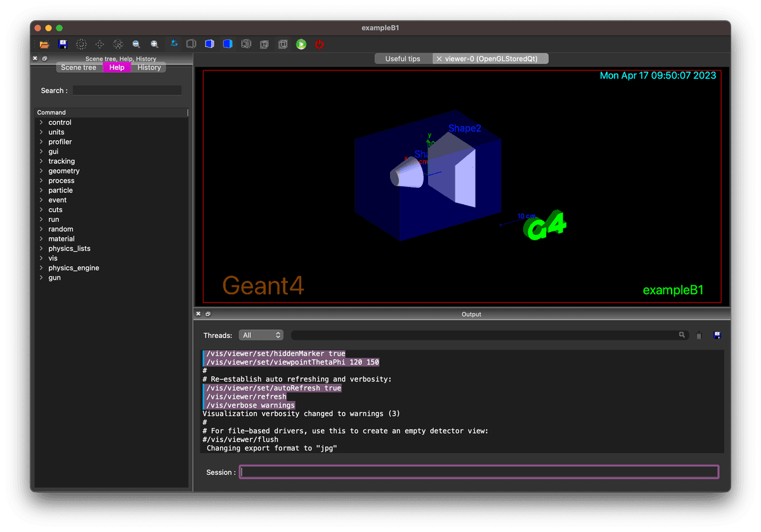Viewport: 761px width, 532px height.
Task: Click the pick/selection arrow tool icon
Action: coord(174,44)
